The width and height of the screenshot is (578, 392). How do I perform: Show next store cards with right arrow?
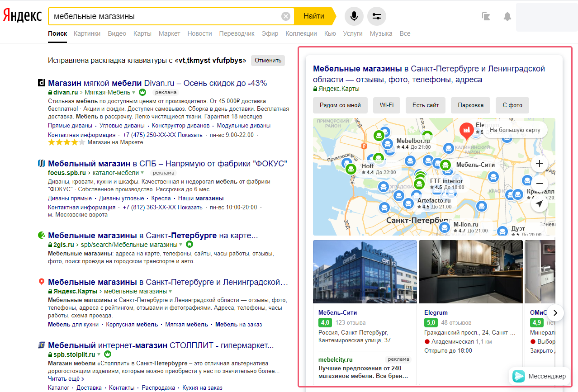tap(555, 312)
